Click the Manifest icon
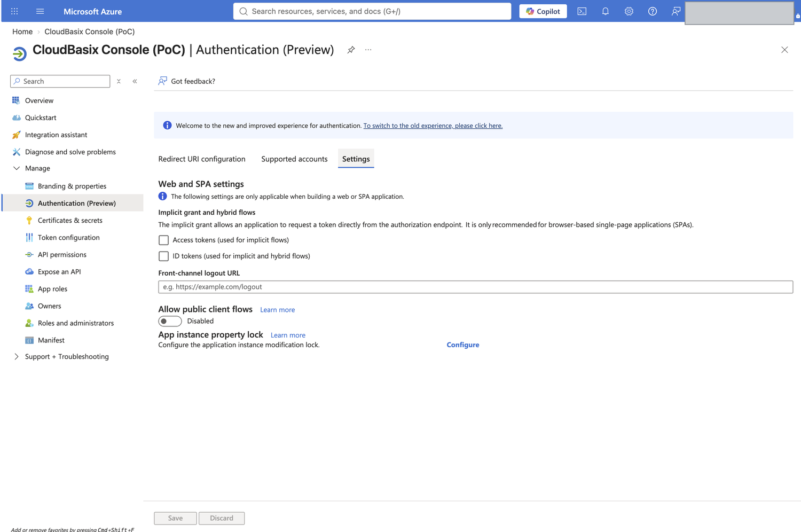801x532 pixels. 29,340
